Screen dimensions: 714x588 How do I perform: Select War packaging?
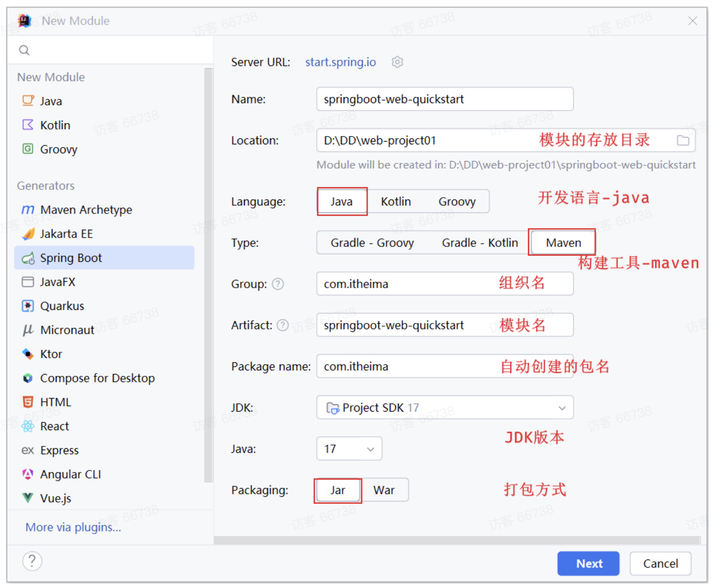point(384,490)
